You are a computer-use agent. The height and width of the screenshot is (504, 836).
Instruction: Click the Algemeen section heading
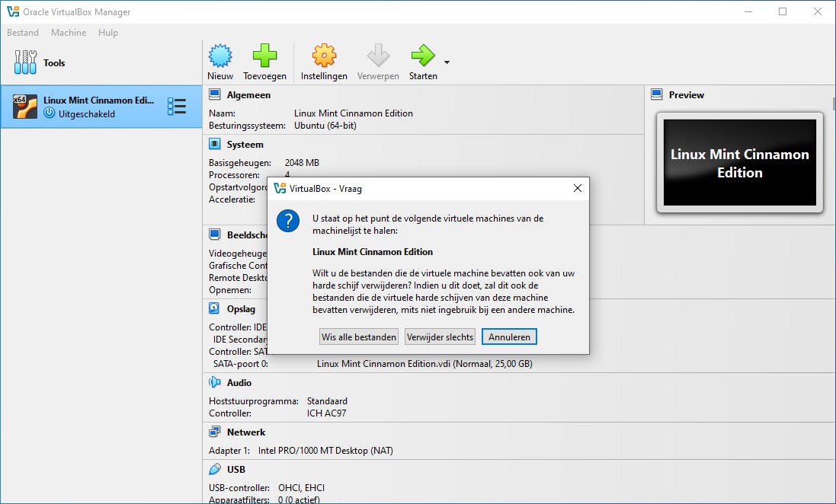(x=248, y=95)
